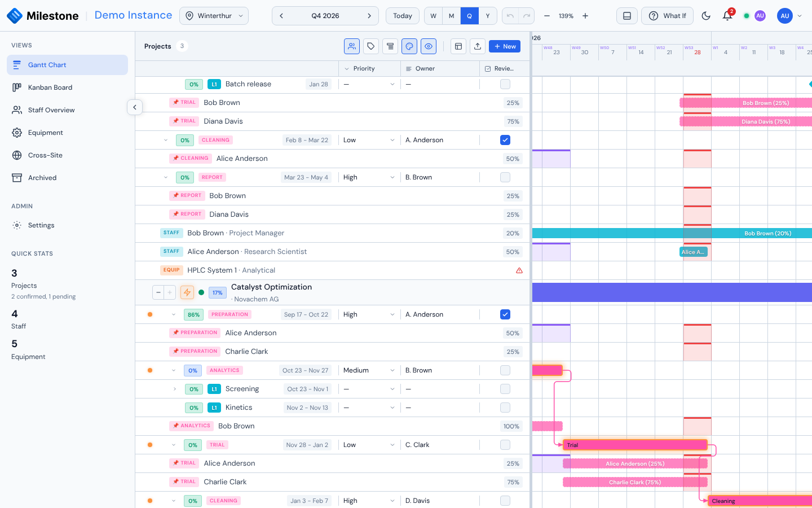Click the Trial bar in Gantt timeline

pos(635,445)
